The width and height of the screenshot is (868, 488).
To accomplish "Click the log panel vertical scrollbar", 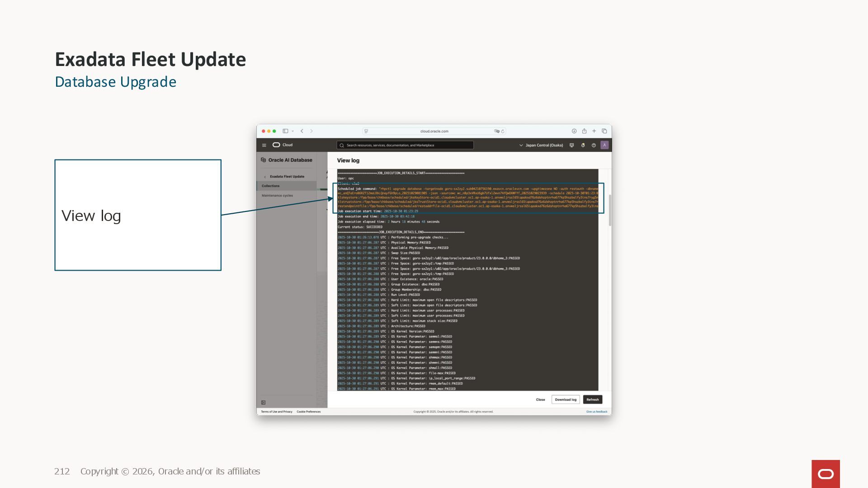I will coord(609,211).
